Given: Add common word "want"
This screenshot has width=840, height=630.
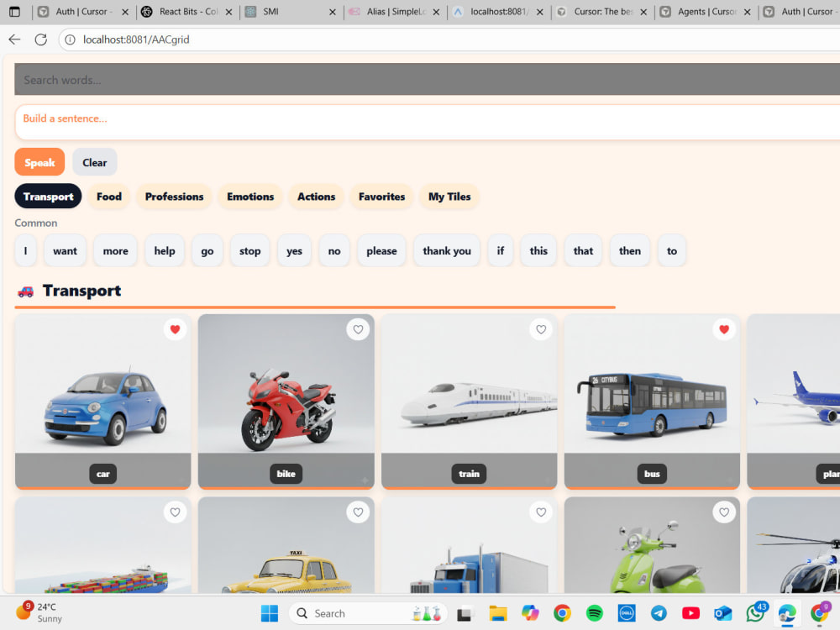Looking at the screenshot, I should 65,250.
